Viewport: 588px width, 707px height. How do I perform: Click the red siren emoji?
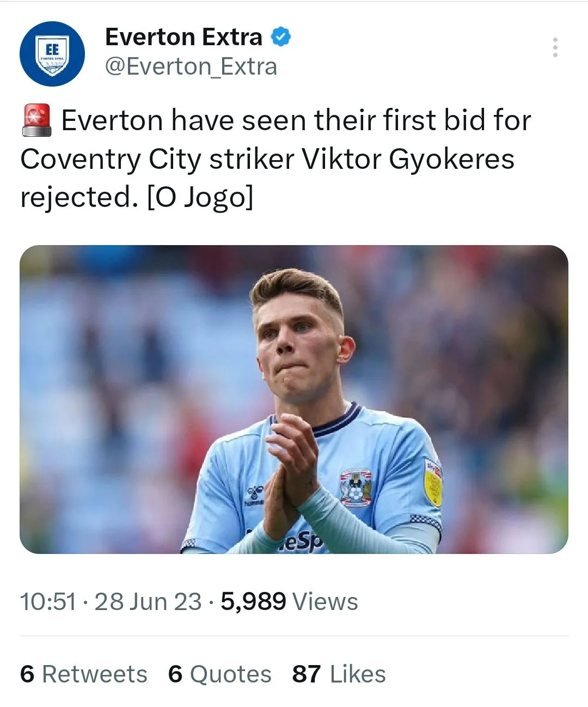pyautogui.click(x=37, y=120)
